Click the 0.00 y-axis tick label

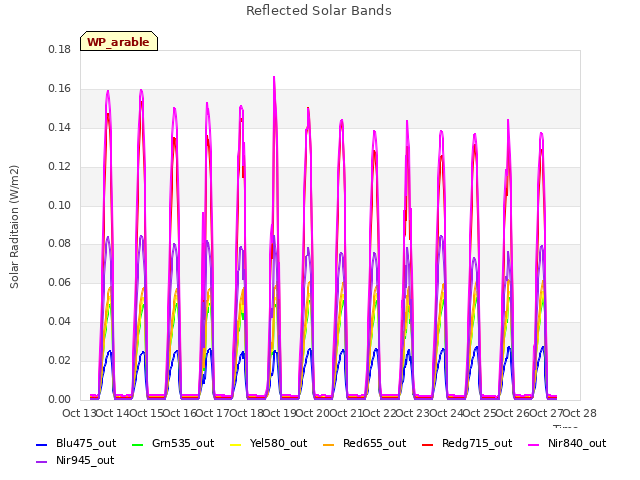point(60,400)
